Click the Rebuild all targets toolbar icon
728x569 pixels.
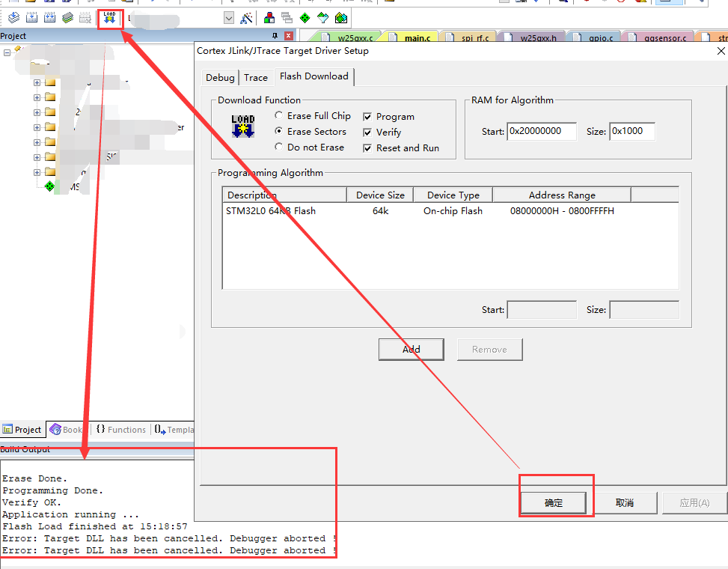click(49, 18)
